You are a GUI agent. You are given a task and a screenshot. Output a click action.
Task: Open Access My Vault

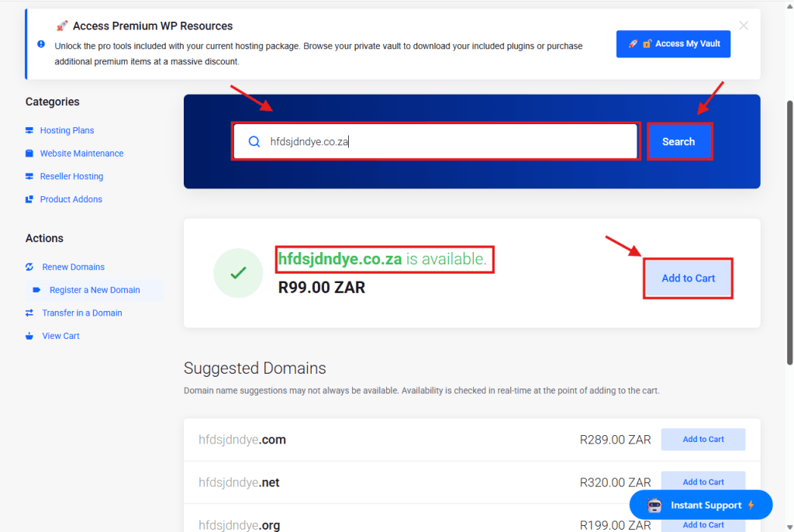tap(673, 44)
